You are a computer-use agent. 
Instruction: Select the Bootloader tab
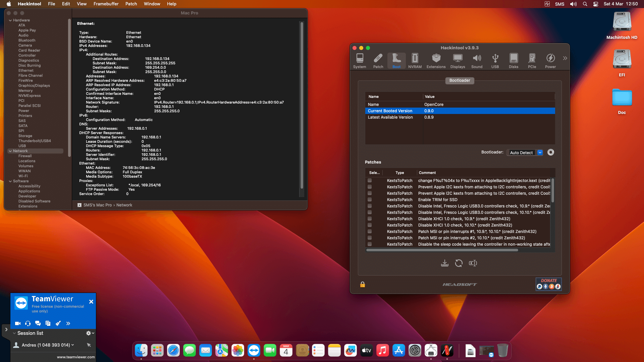click(460, 80)
